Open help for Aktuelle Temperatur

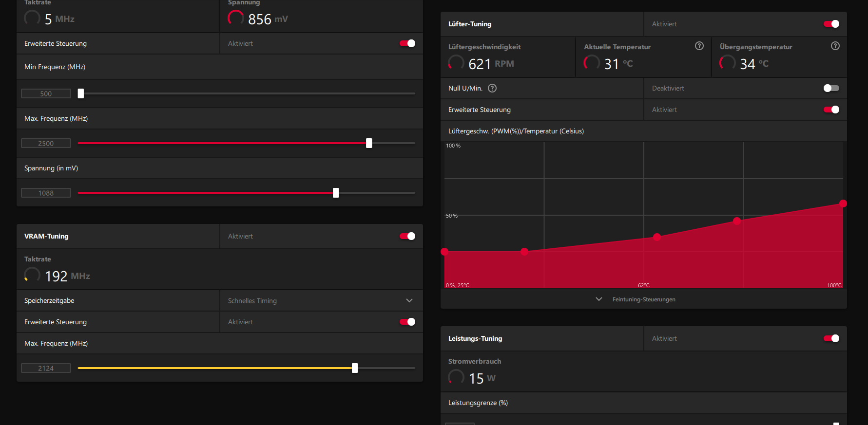coord(699,46)
